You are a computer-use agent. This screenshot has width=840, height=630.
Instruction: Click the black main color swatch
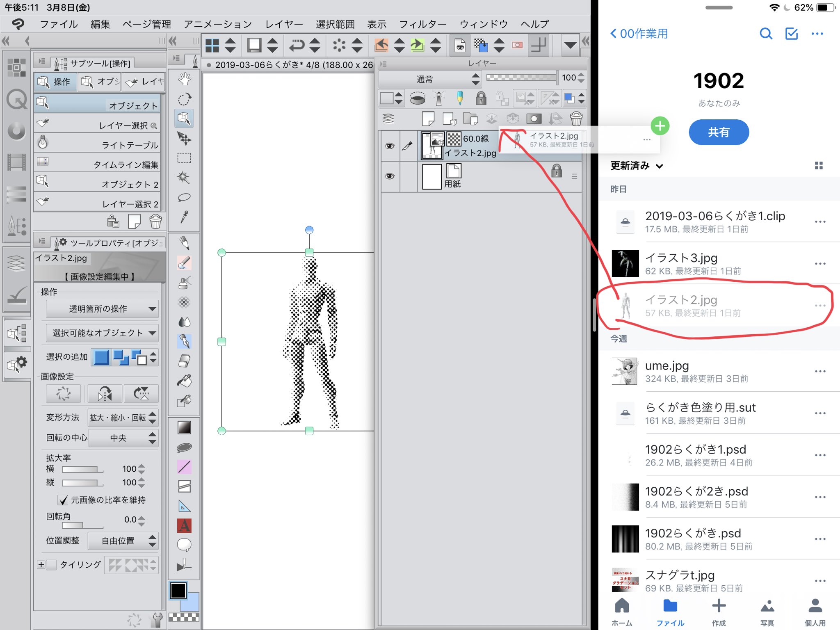pyautogui.click(x=178, y=591)
